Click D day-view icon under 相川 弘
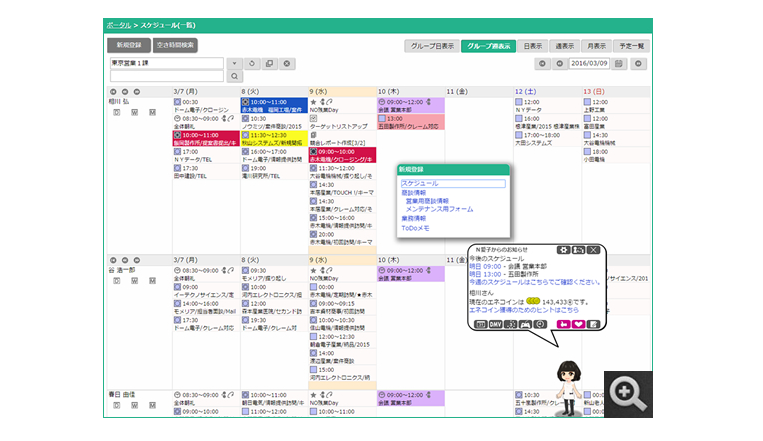The height and width of the screenshot is (441, 763). pyautogui.click(x=116, y=112)
